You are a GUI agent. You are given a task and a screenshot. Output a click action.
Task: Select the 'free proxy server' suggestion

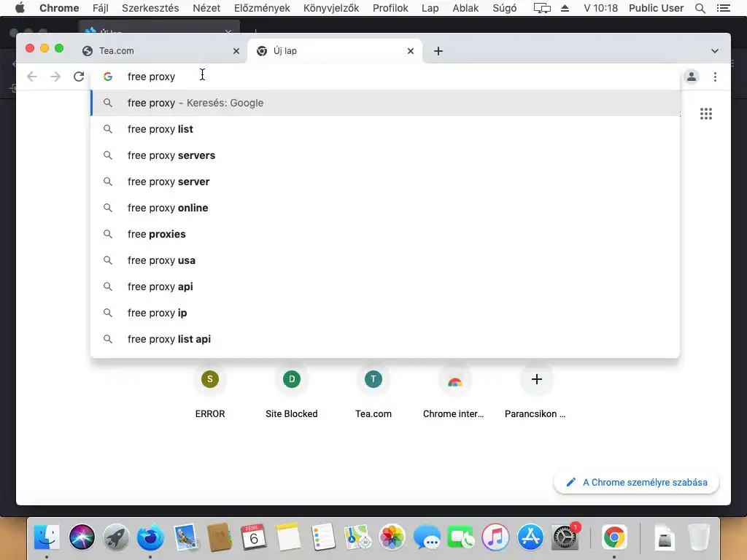pos(385,182)
